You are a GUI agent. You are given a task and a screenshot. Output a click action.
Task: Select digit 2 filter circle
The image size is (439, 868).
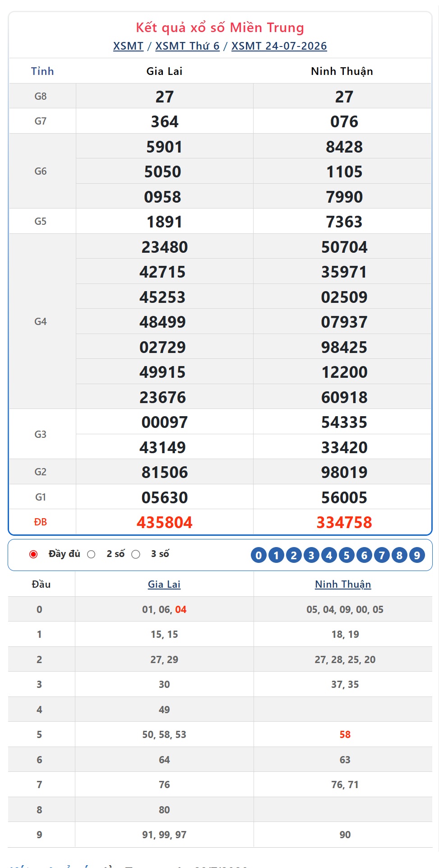tap(294, 555)
